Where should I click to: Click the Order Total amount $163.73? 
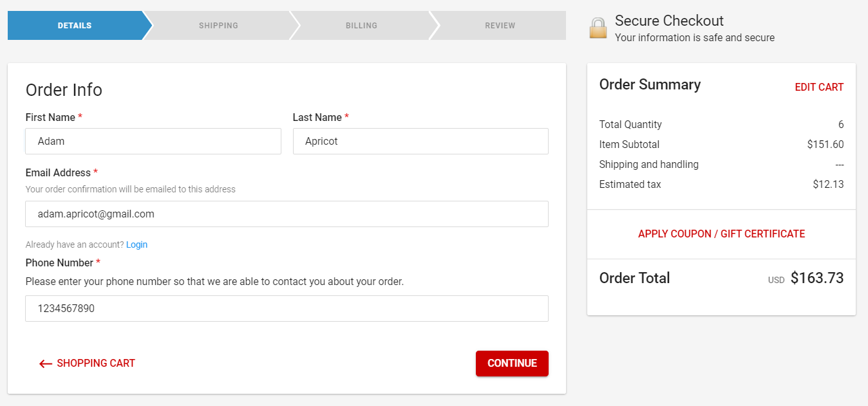[816, 278]
